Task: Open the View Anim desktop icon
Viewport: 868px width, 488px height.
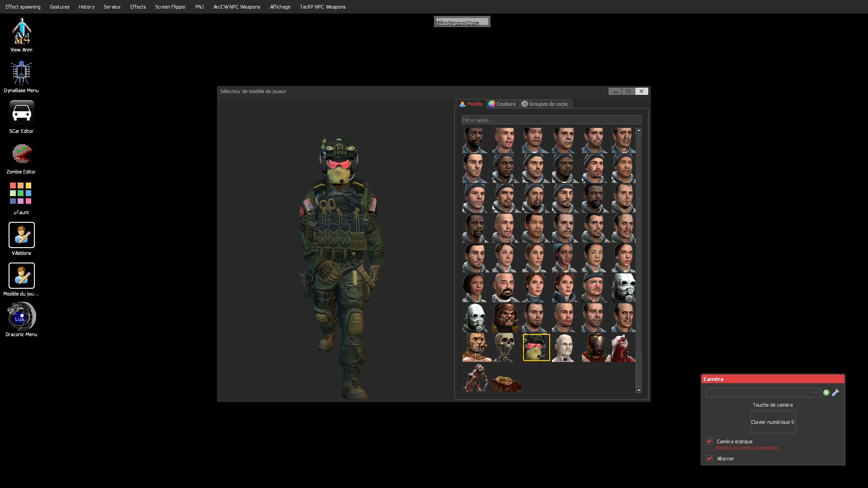Action: pyautogui.click(x=21, y=32)
